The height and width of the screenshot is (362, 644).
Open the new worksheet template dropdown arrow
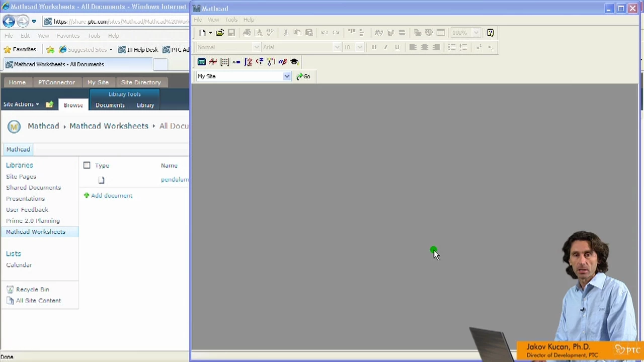click(210, 33)
